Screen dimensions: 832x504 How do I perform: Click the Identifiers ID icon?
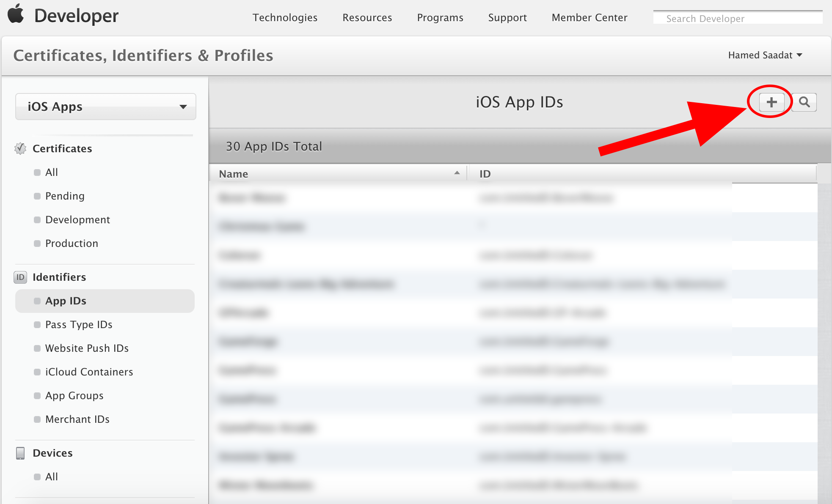[20, 277]
